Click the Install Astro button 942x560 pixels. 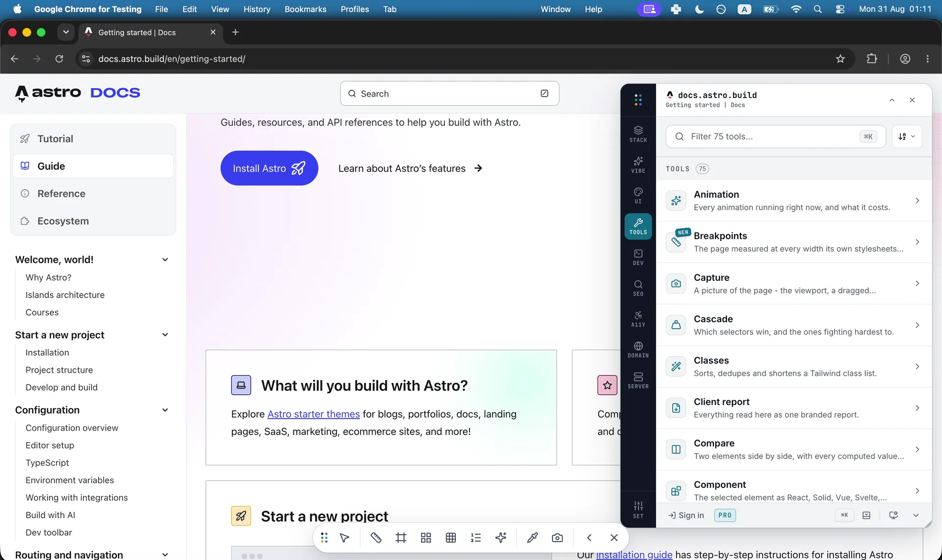(269, 168)
